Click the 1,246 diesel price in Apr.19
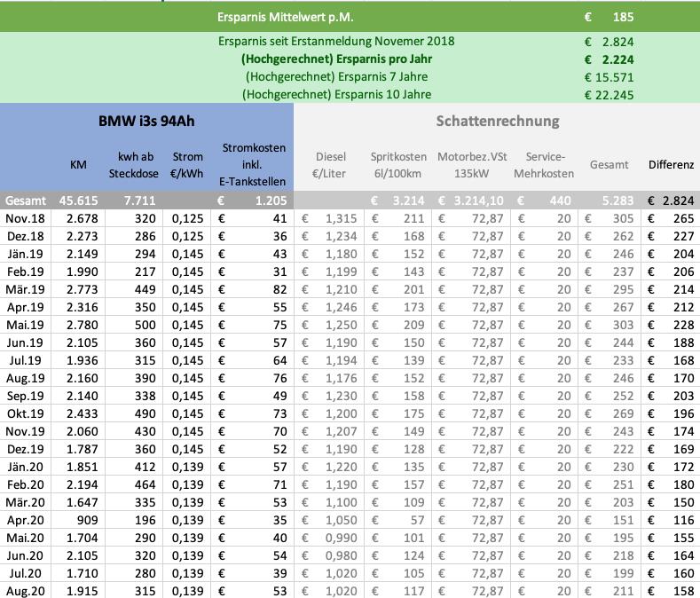The image size is (700, 598). click(341, 307)
